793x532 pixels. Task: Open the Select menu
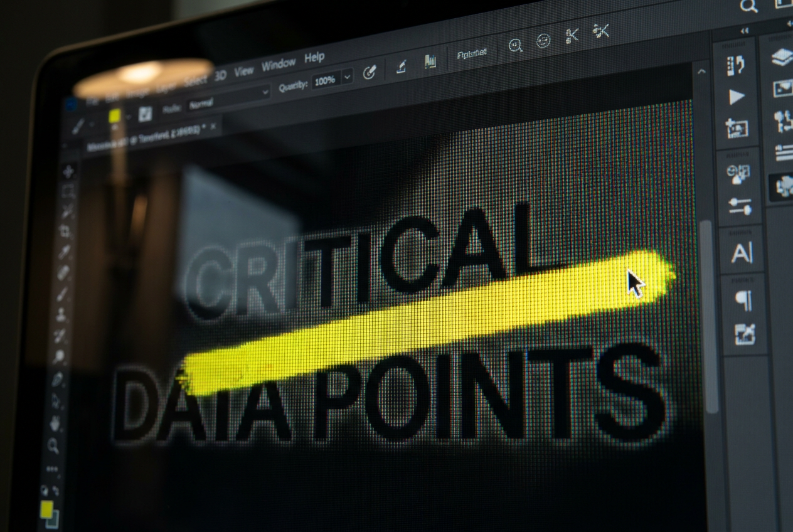195,81
